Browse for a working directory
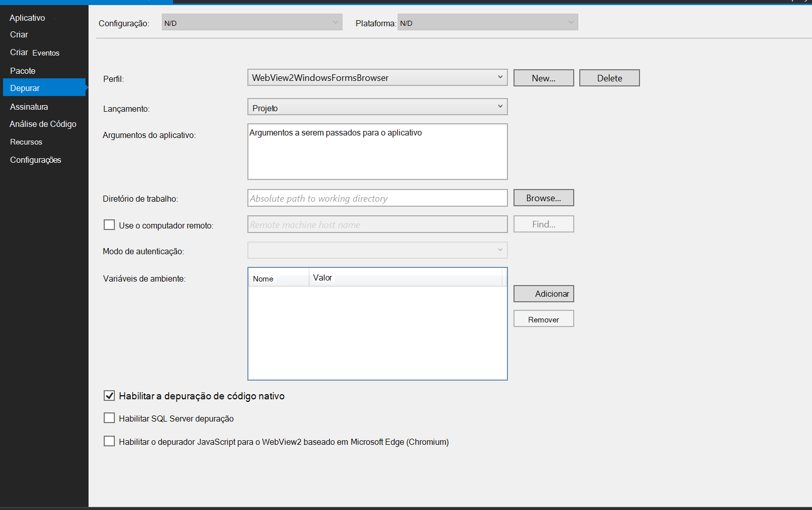The image size is (812, 510). tap(543, 198)
